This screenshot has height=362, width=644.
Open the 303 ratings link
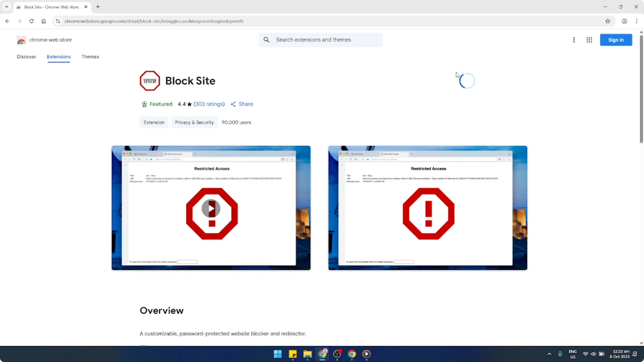(x=209, y=104)
